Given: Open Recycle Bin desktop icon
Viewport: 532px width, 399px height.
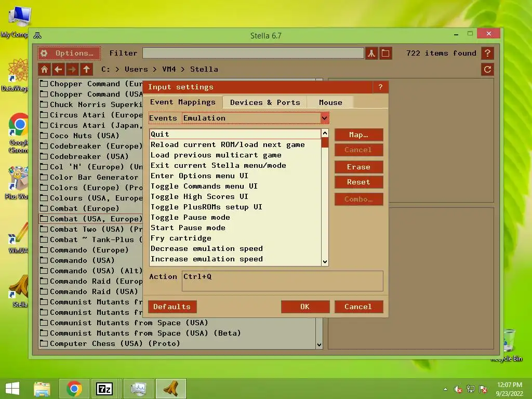Looking at the screenshot, I should (x=508, y=344).
